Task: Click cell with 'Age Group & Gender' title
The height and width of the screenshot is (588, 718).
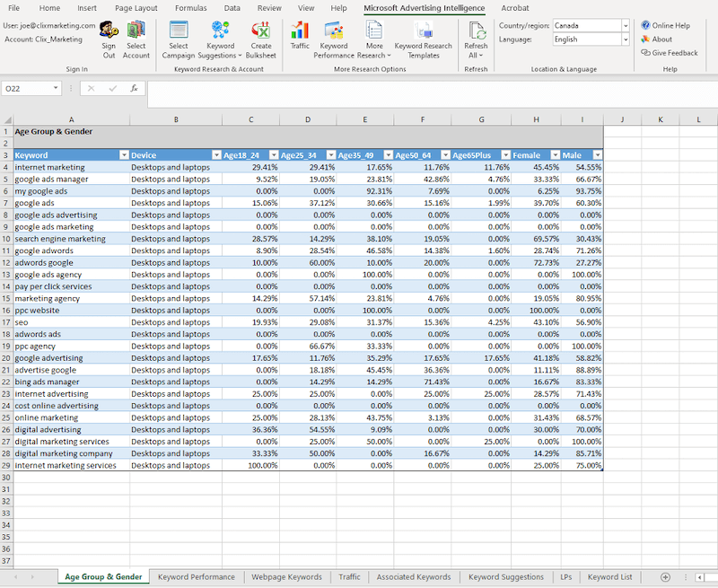Action: coord(72,131)
